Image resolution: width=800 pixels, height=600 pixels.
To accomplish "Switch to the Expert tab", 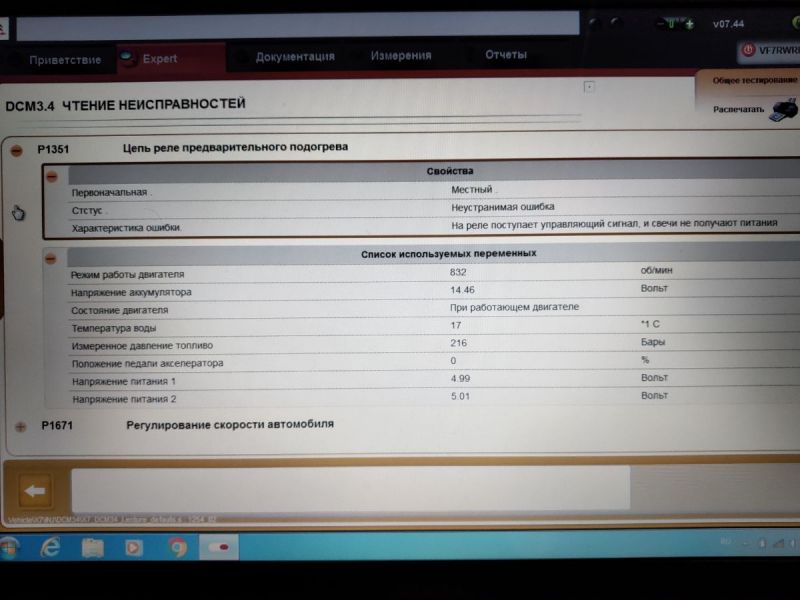I will click(x=158, y=59).
